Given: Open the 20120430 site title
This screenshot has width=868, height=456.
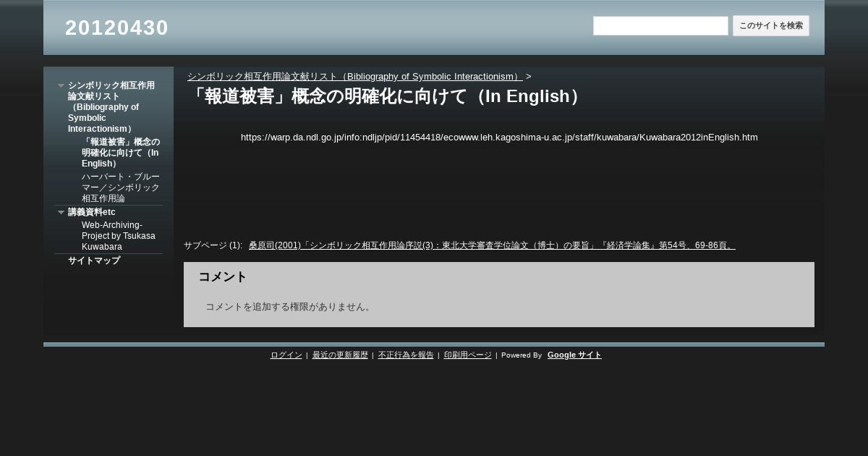Looking at the screenshot, I should coord(116,28).
